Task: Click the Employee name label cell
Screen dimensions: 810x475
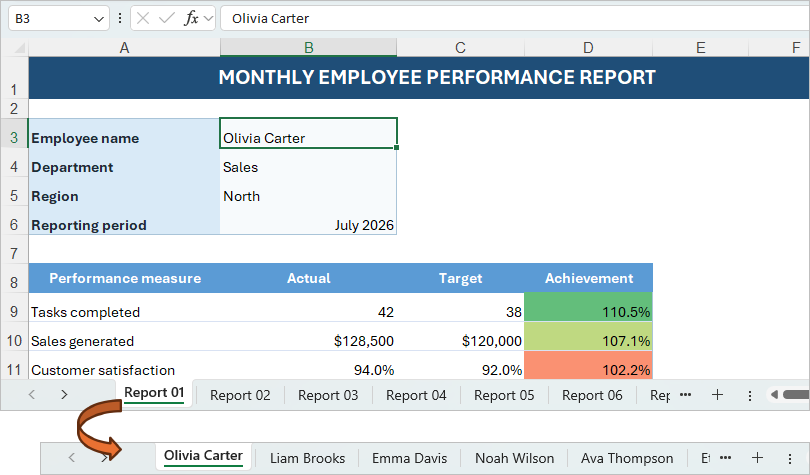Action: point(124,133)
